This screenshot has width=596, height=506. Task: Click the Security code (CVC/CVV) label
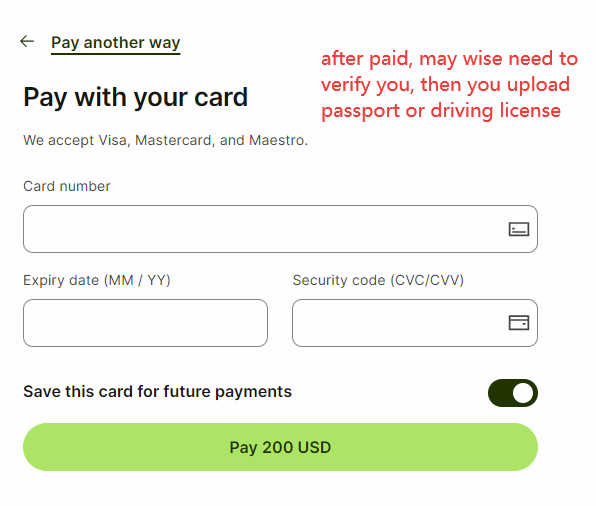click(378, 281)
